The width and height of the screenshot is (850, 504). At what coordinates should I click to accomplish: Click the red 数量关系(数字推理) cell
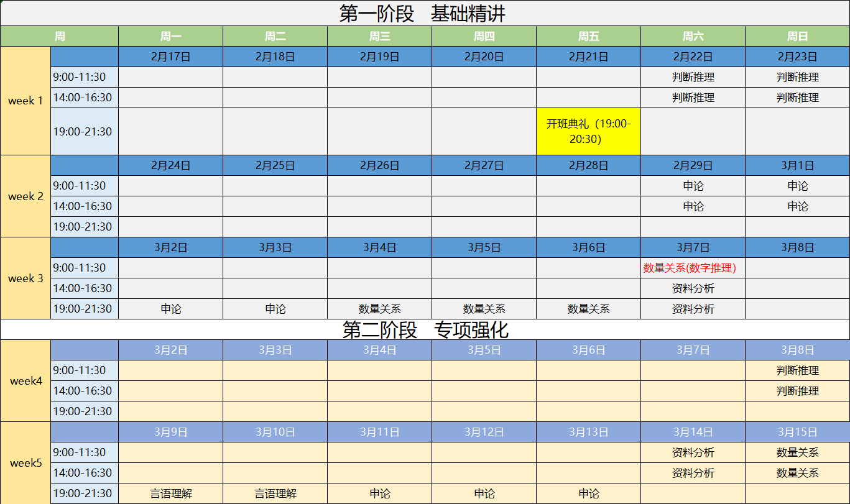(693, 268)
